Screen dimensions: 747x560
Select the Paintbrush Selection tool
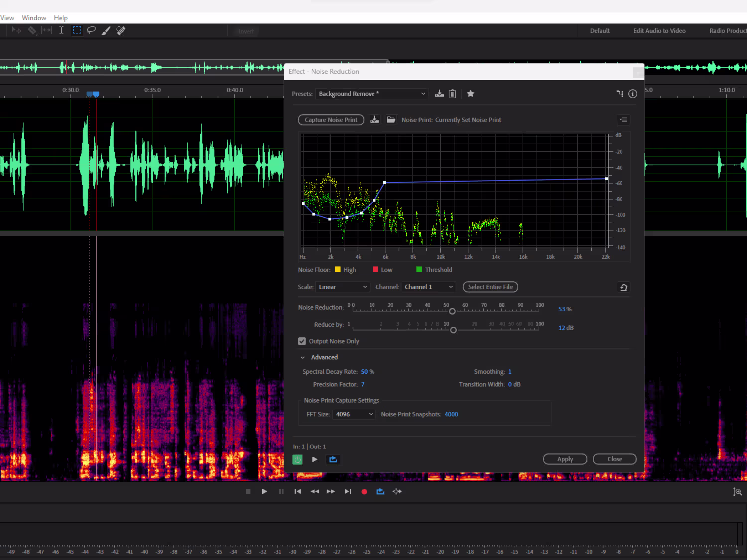[106, 31]
